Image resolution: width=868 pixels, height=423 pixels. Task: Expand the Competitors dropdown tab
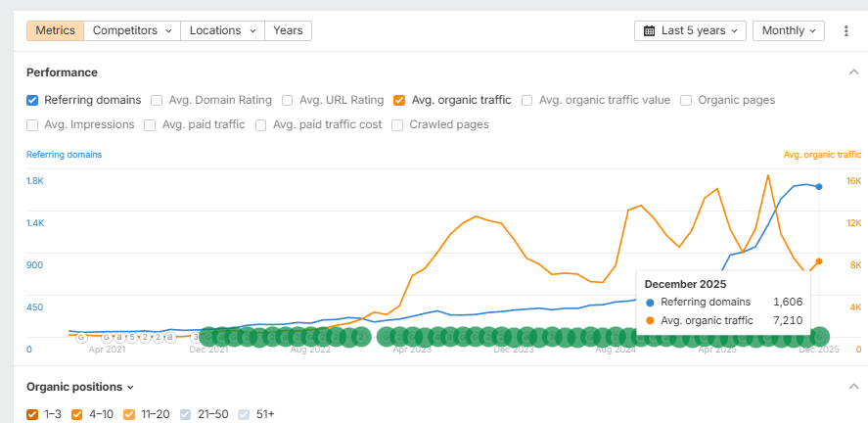point(132,30)
